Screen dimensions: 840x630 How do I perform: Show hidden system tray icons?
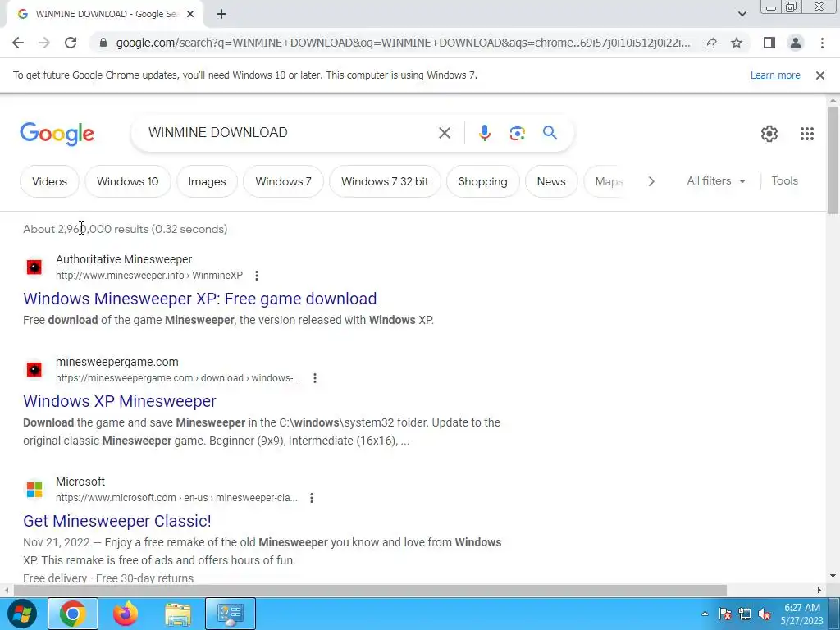(705, 614)
